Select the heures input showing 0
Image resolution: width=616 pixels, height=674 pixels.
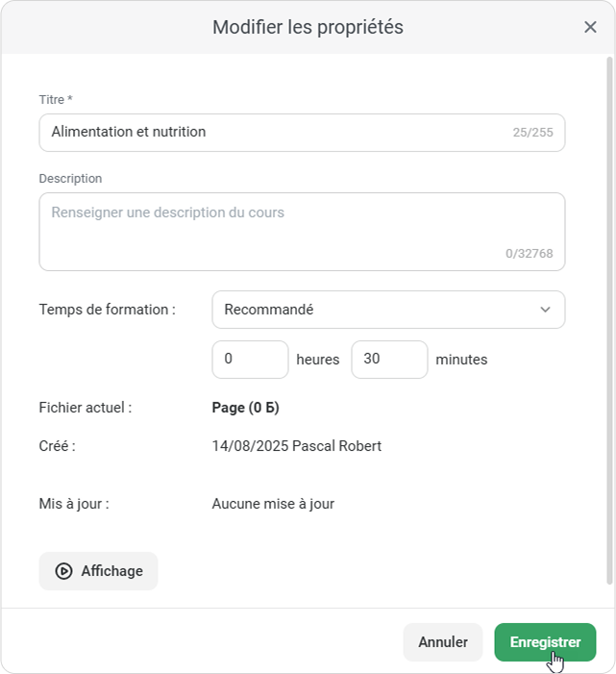pos(250,360)
